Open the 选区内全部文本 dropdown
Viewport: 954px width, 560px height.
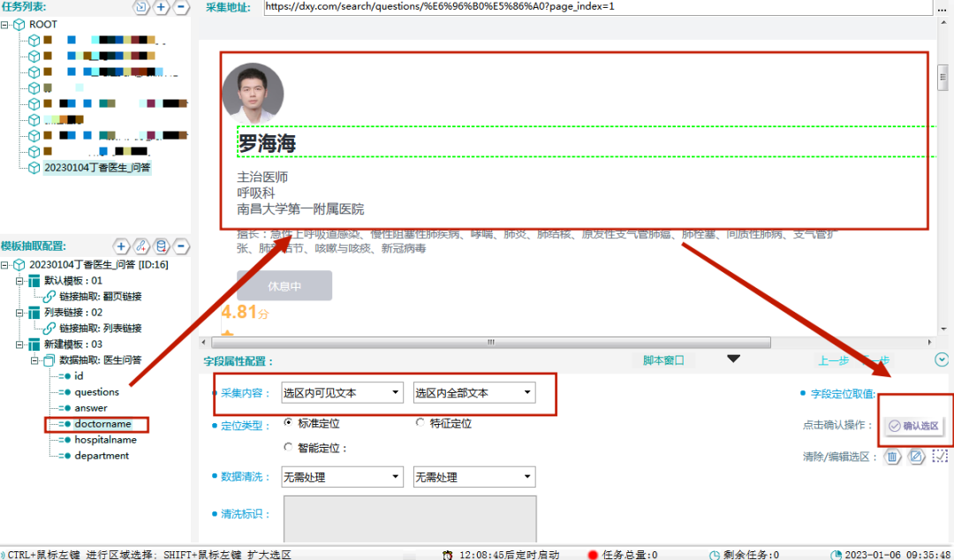(x=528, y=392)
